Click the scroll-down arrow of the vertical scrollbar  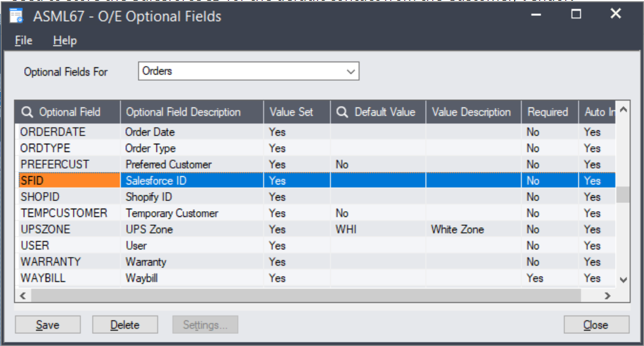tap(623, 279)
